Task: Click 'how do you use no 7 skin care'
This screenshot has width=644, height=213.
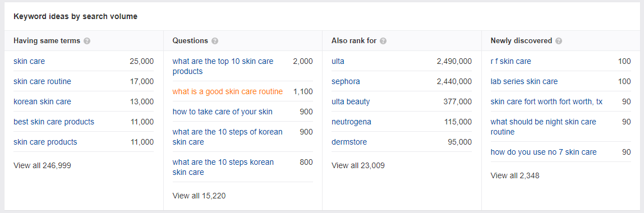Action: (x=544, y=152)
